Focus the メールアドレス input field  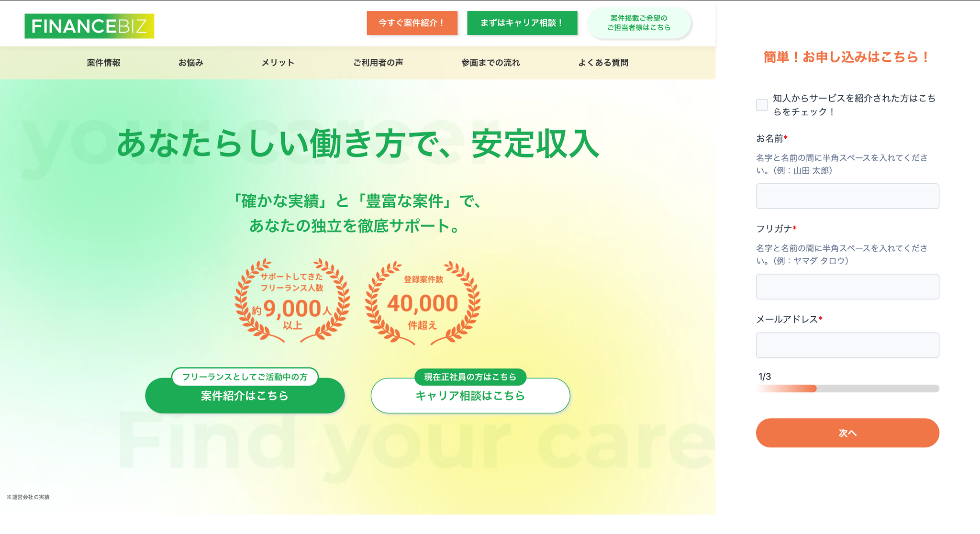847,345
